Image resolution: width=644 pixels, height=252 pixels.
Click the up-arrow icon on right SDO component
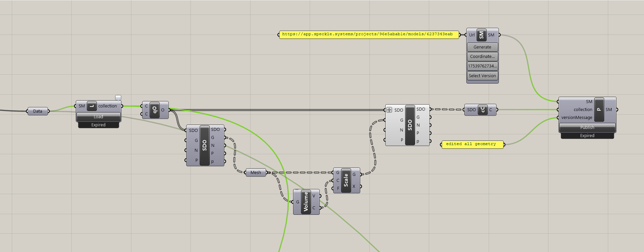pos(389,110)
